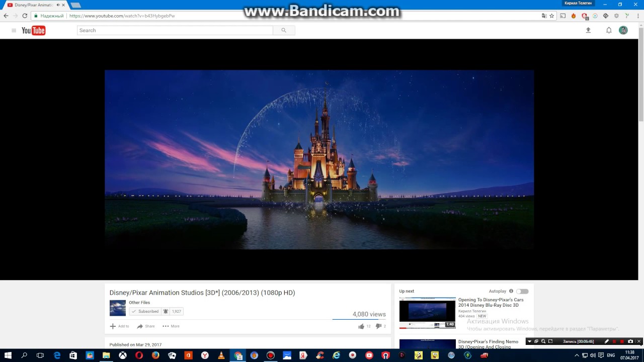
Task: Click the Chrome profile name button
Action: (x=578, y=4)
